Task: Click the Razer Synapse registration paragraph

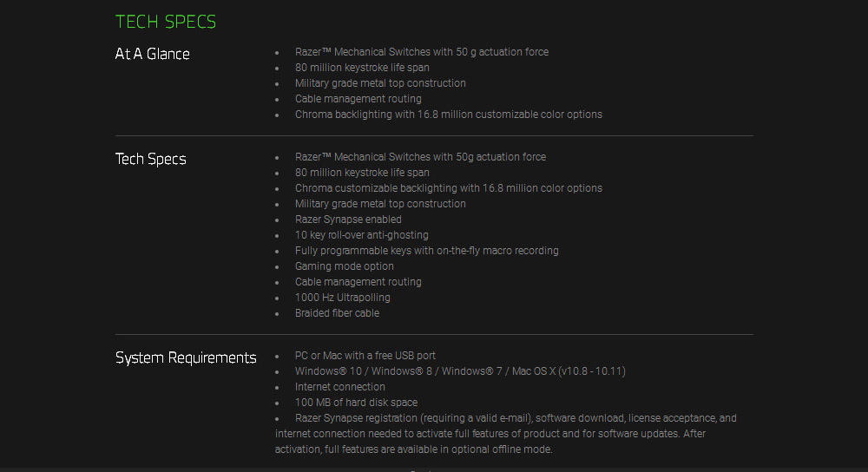Action: (505, 434)
